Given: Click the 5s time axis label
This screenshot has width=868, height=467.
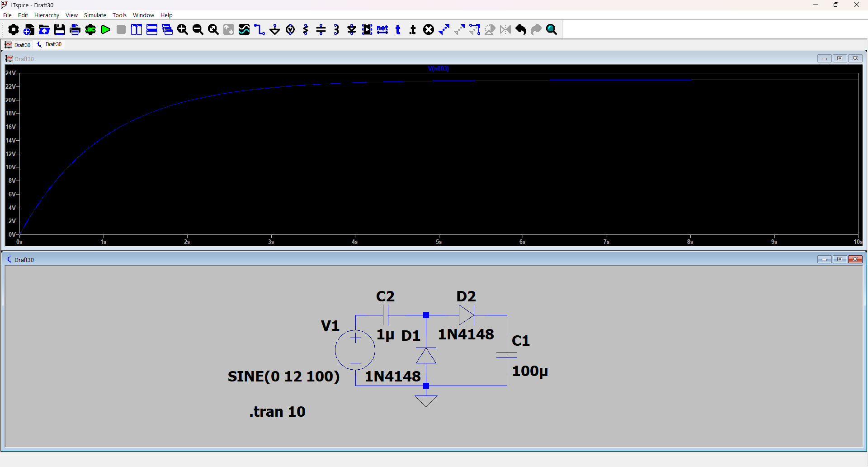Looking at the screenshot, I should pyautogui.click(x=439, y=242).
